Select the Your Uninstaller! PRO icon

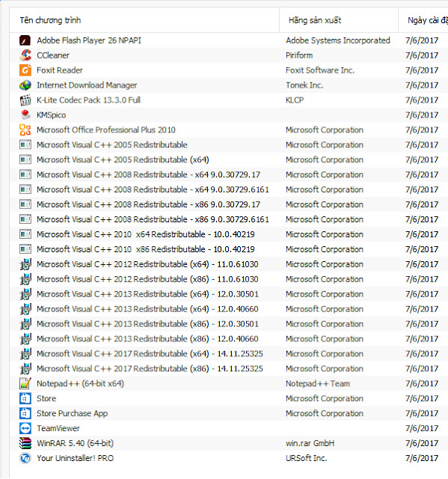(x=25, y=458)
